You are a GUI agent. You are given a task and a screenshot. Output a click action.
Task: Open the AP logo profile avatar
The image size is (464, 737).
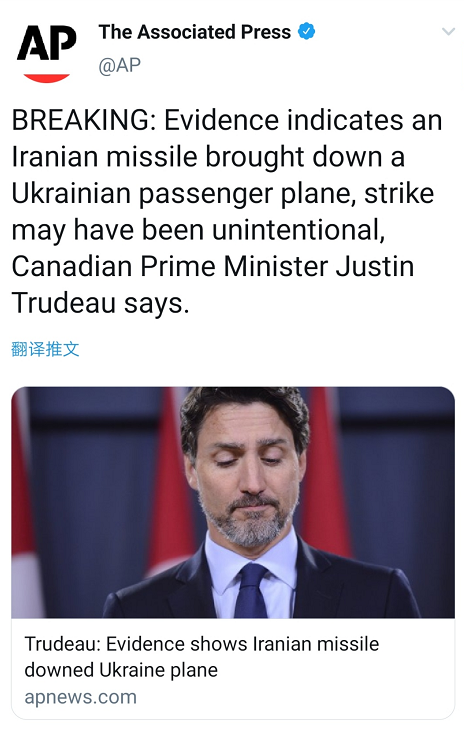click(x=47, y=54)
